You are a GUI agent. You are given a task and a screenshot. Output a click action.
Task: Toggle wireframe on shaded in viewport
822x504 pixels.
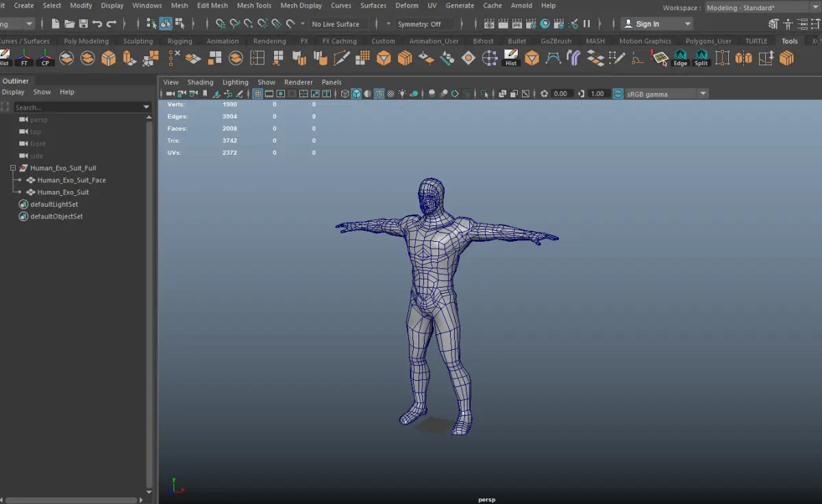click(379, 94)
